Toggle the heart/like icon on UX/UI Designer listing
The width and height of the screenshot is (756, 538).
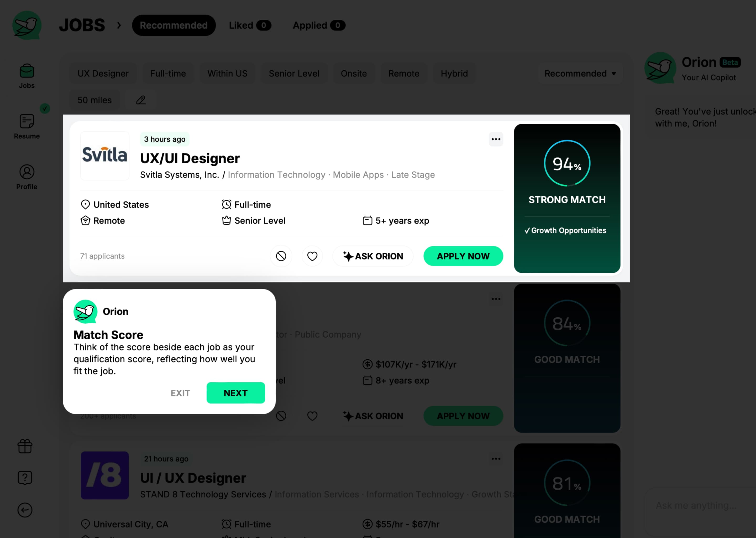pyautogui.click(x=312, y=256)
